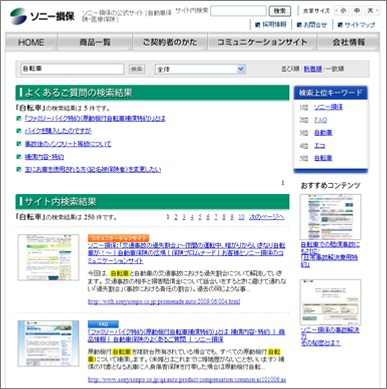Click the orange コミュニケーションサイト label
The width and height of the screenshot is (387, 389).
pyautogui.click(x=118, y=238)
